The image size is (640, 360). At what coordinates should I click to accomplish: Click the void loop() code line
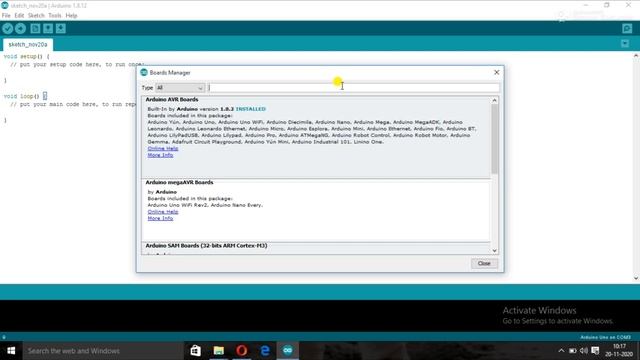25,96
